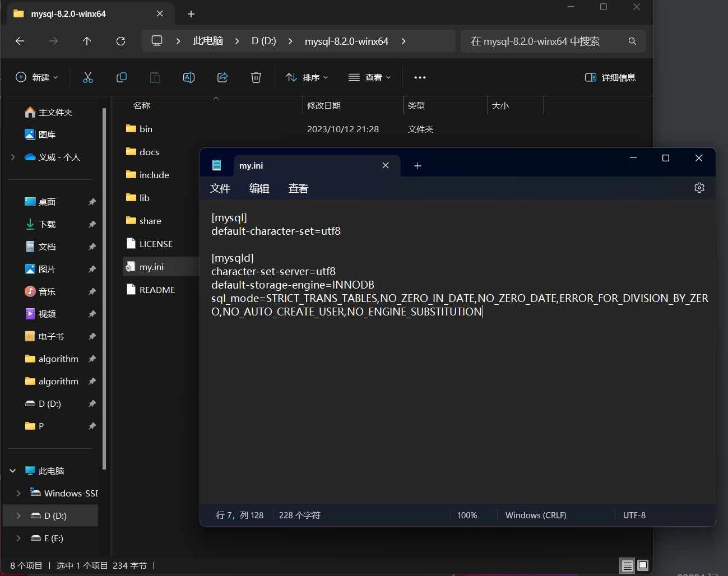
Task: Close the mysql-8.2.0-winx64 Explorer tab
Action: coord(160,13)
